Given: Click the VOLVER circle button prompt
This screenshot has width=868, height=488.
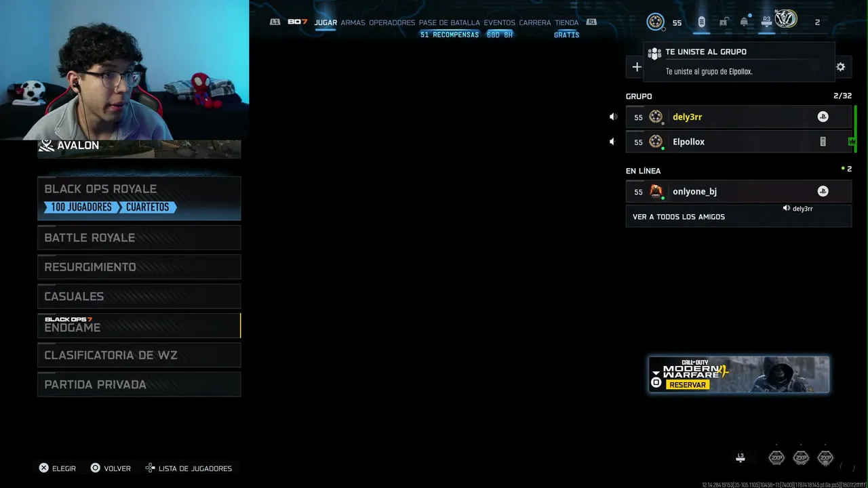Looking at the screenshot, I should (111, 468).
